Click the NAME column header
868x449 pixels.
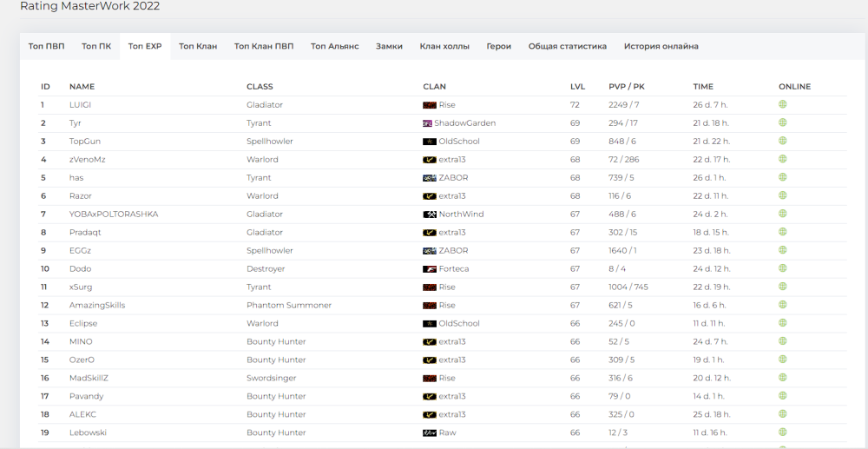[82, 87]
